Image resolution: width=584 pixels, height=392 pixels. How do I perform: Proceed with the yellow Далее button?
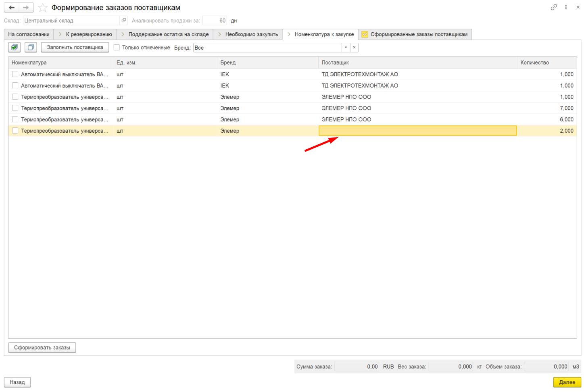click(x=567, y=382)
